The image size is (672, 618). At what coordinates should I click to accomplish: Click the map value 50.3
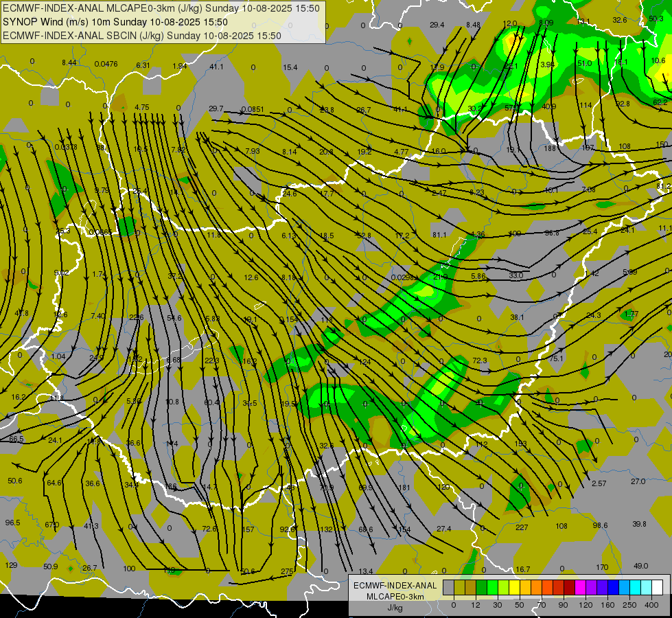(656, 19)
